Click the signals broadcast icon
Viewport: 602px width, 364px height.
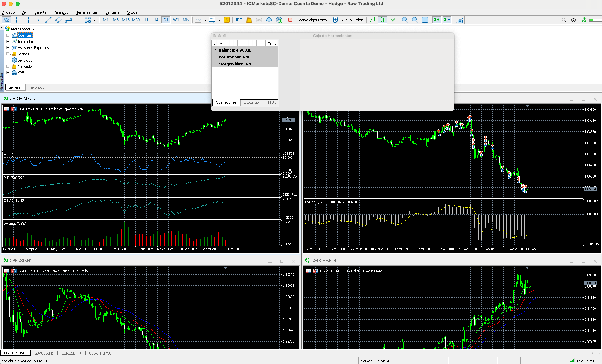[x=259, y=20]
